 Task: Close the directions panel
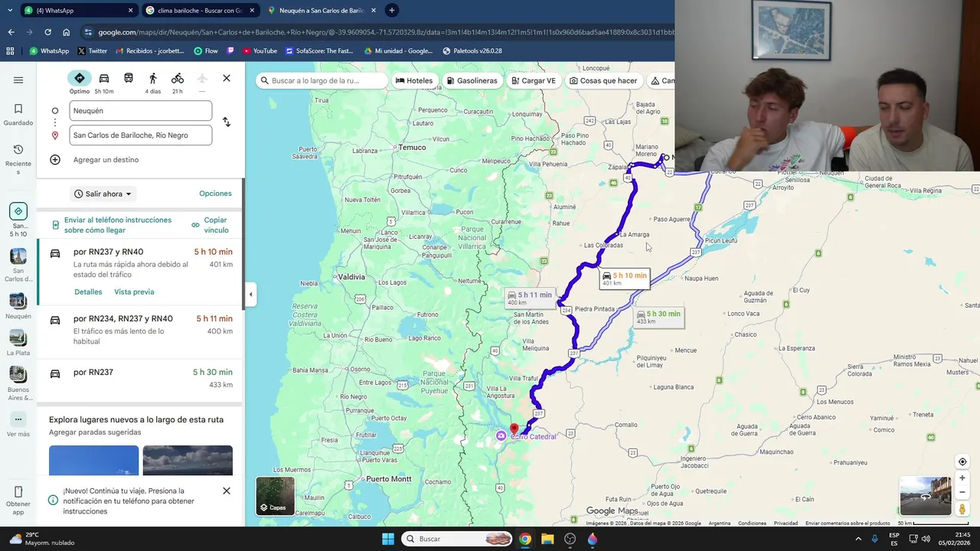(227, 78)
